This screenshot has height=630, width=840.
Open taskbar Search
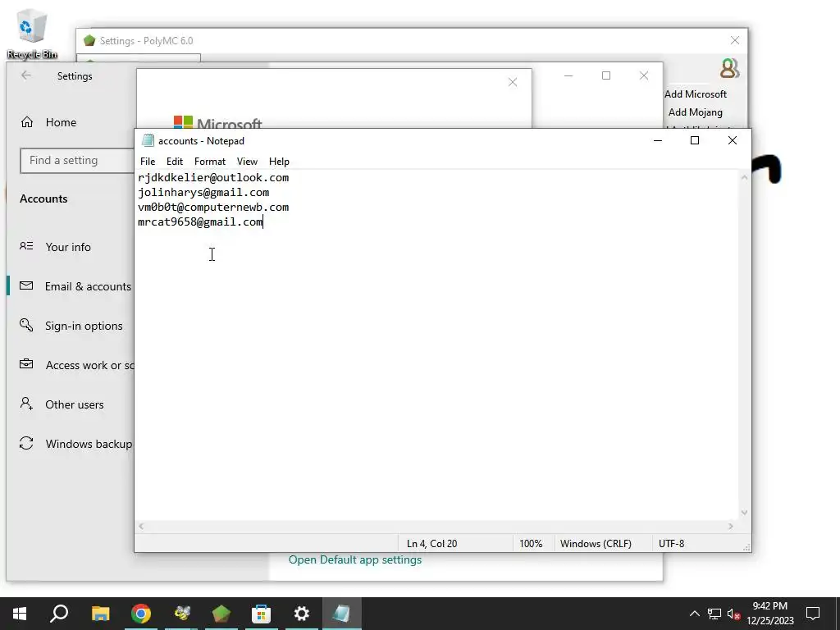click(x=59, y=614)
